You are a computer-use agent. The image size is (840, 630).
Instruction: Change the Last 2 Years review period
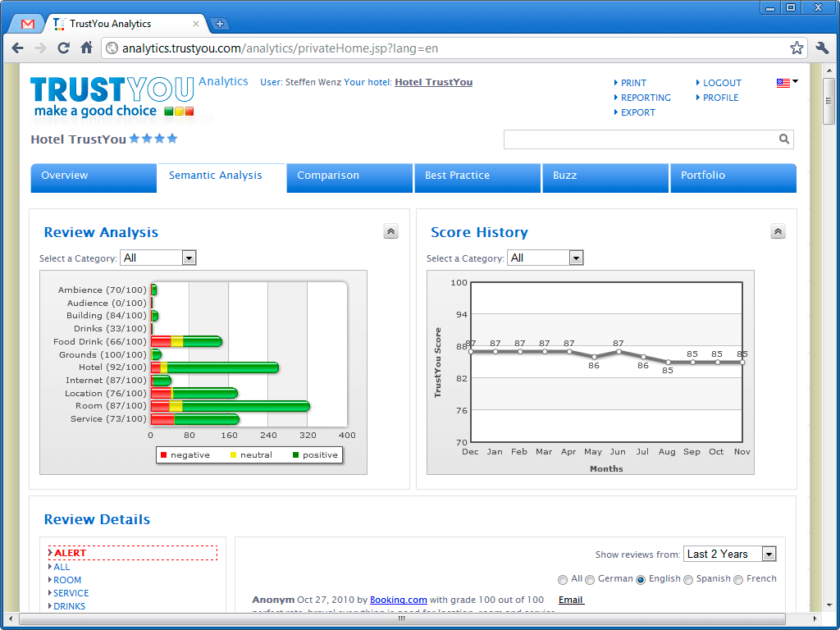[x=729, y=554]
